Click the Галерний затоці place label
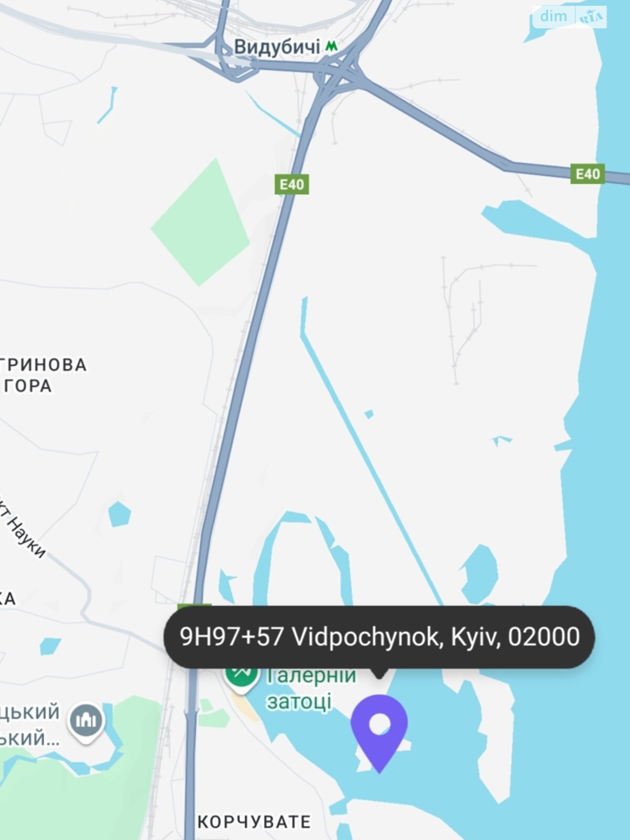The height and width of the screenshot is (840, 630). 311,688
